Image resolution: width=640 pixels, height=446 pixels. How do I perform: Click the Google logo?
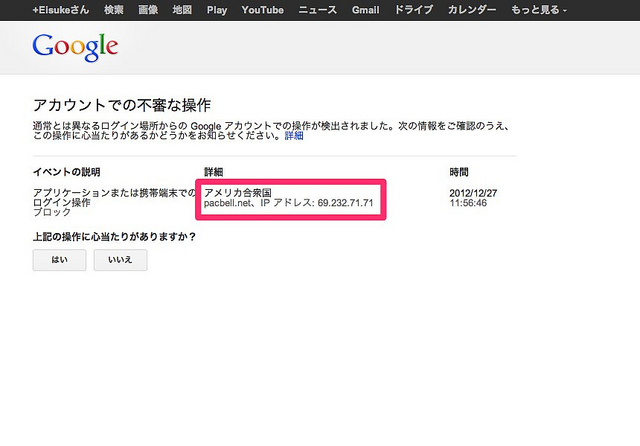point(76,47)
